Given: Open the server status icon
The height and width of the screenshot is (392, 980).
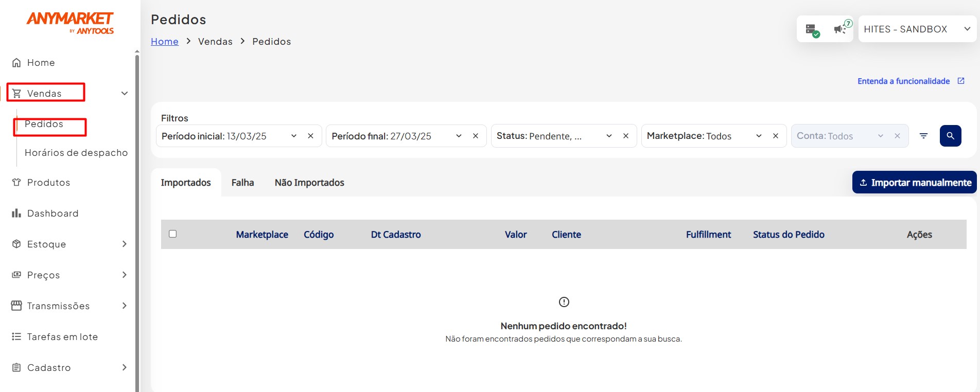Looking at the screenshot, I should [812, 30].
